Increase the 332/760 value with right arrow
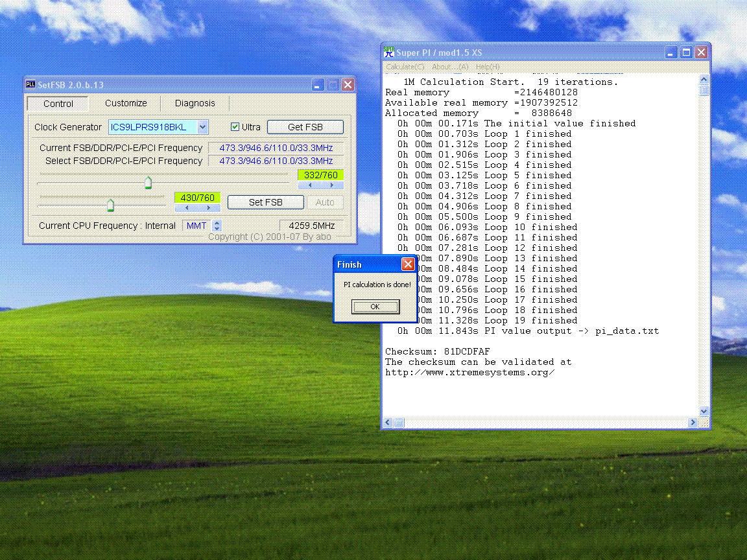Image resolution: width=747 pixels, height=560 pixels. (x=331, y=185)
